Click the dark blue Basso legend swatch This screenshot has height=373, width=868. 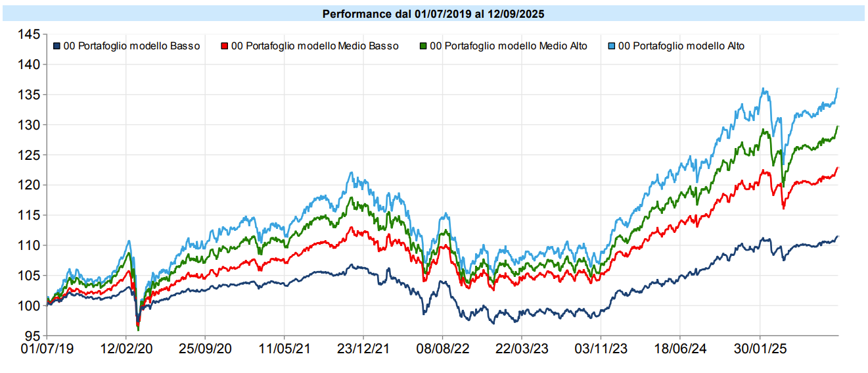tap(57, 46)
